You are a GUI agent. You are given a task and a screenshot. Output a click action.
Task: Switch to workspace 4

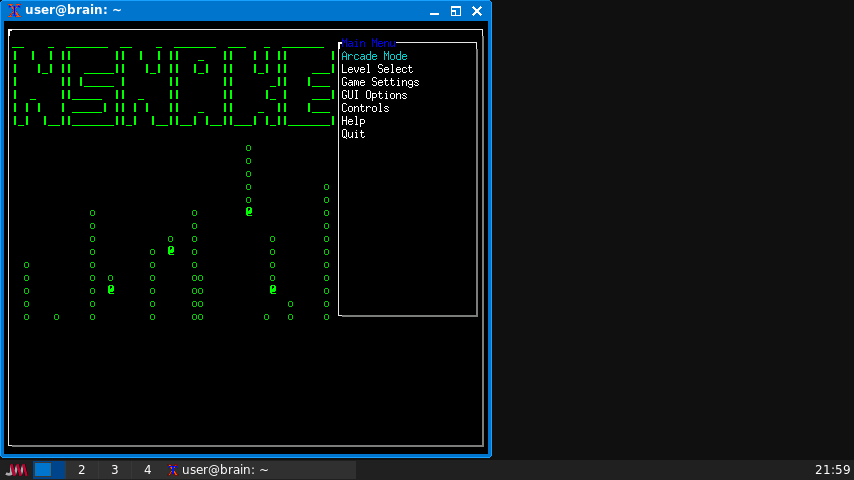[147, 470]
